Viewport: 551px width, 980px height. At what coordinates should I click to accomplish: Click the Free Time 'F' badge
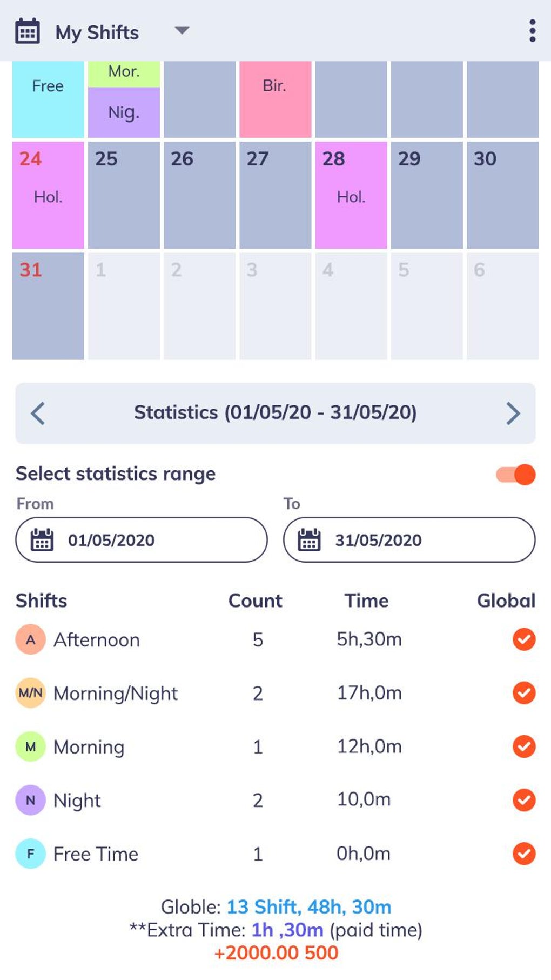(x=30, y=854)
